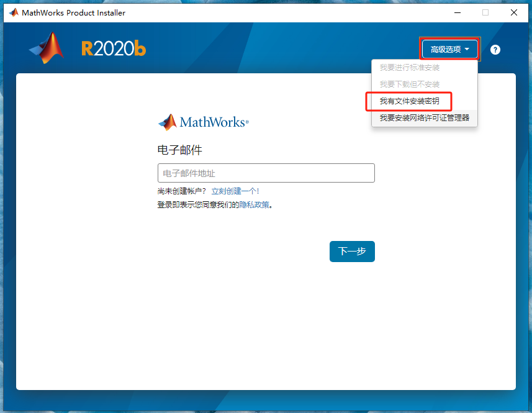Select 我要下载但不安装 menu option
Viewport: 532px width, 413px height.
coord(410,84)
